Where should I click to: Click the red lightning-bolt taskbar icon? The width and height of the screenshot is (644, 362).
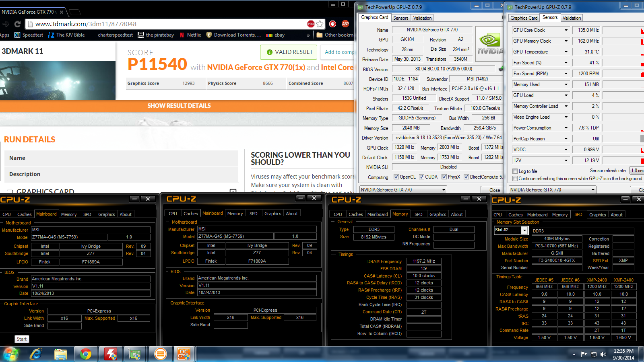110,354
